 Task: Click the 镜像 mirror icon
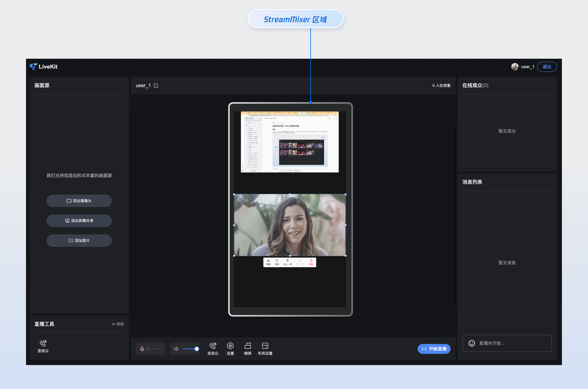268,262
